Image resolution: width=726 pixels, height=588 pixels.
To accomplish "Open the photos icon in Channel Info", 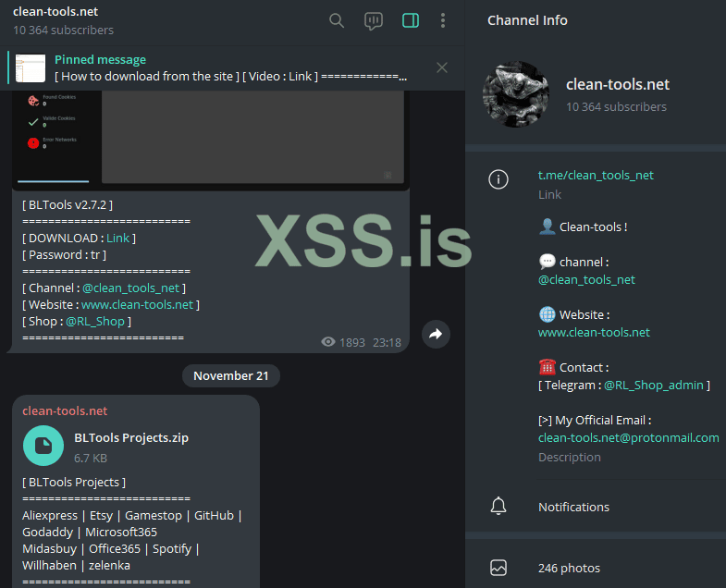I will 498,568.
